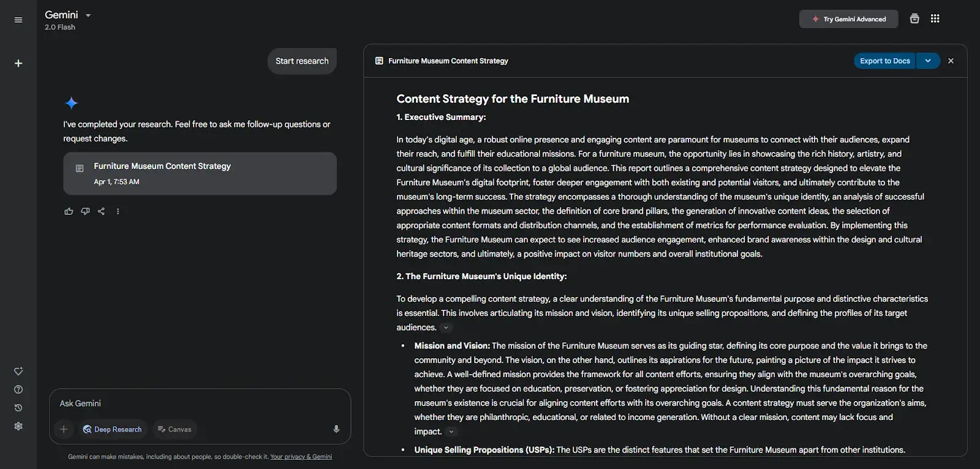980x469 pixels.
Task: Toggle the Deep Research mode chip
Action: coord(113,429)
